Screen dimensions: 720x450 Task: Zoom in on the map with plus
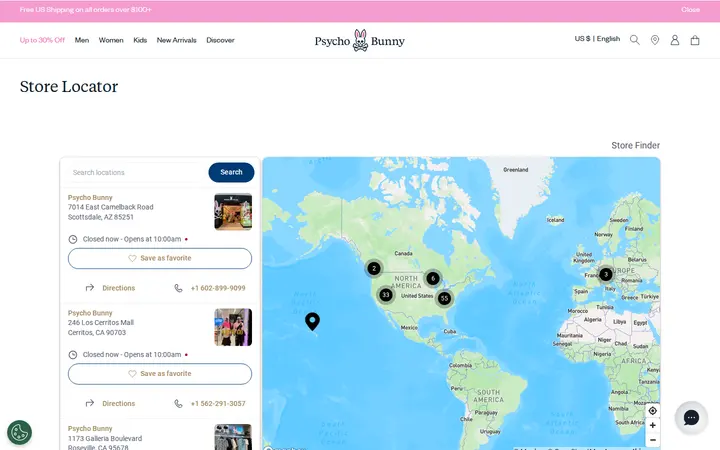coord(652,425)
